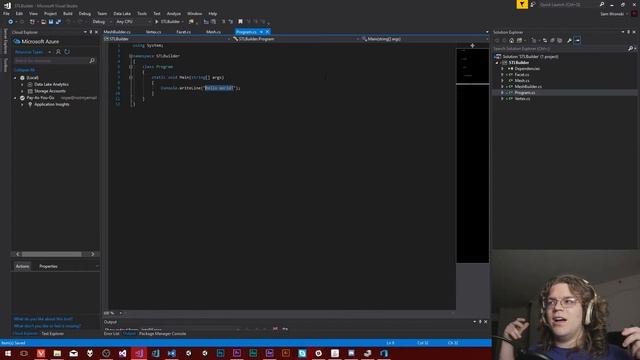640x360 pixels.
Task: Open the Build menu
Action: pos(67,13)
